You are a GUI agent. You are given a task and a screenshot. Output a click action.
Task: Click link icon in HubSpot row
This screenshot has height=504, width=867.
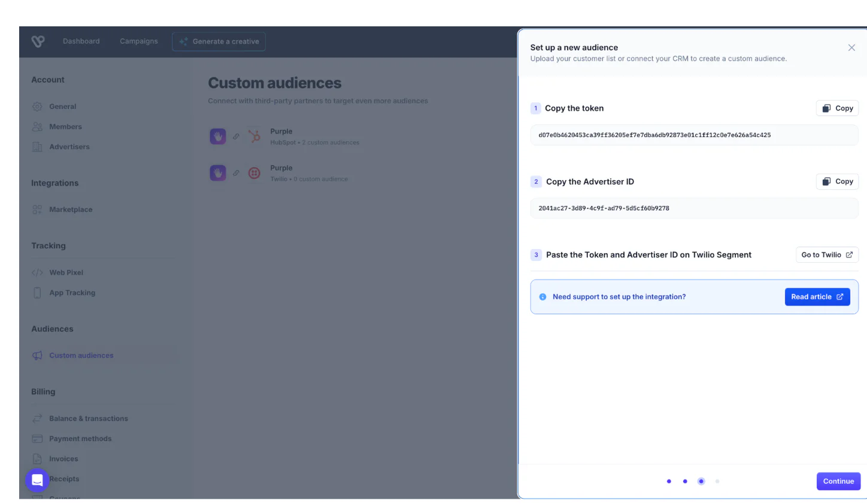click(236, 136)
